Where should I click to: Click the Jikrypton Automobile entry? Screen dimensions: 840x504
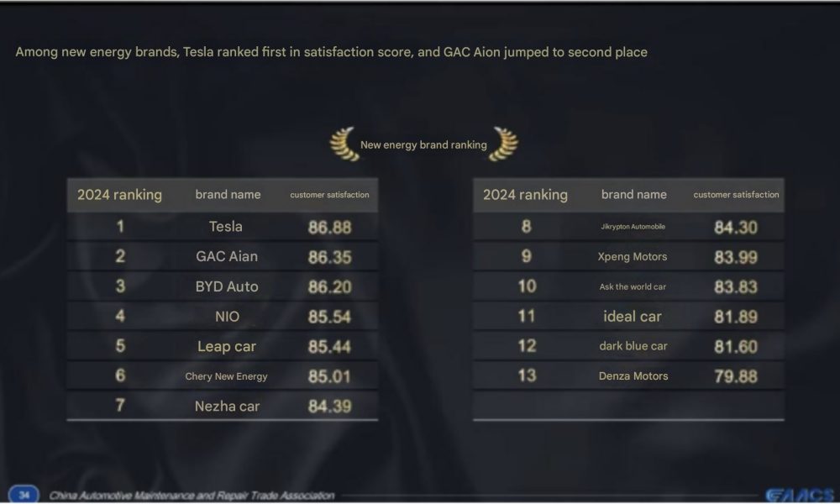(x=633, y=227)
